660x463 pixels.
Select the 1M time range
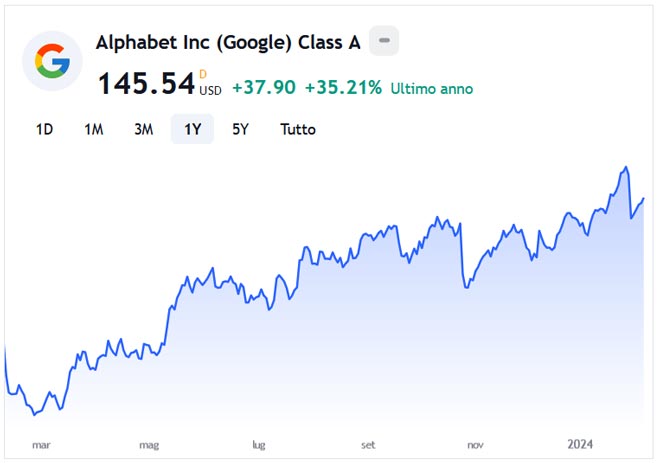(94, 129)
